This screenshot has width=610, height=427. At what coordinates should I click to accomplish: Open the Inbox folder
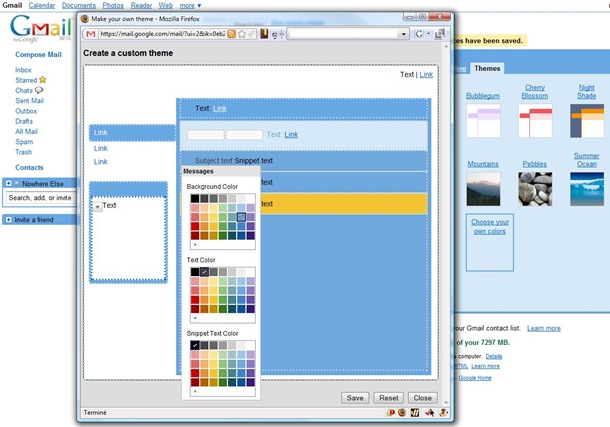pyautogui.click(x=23, y=70)
